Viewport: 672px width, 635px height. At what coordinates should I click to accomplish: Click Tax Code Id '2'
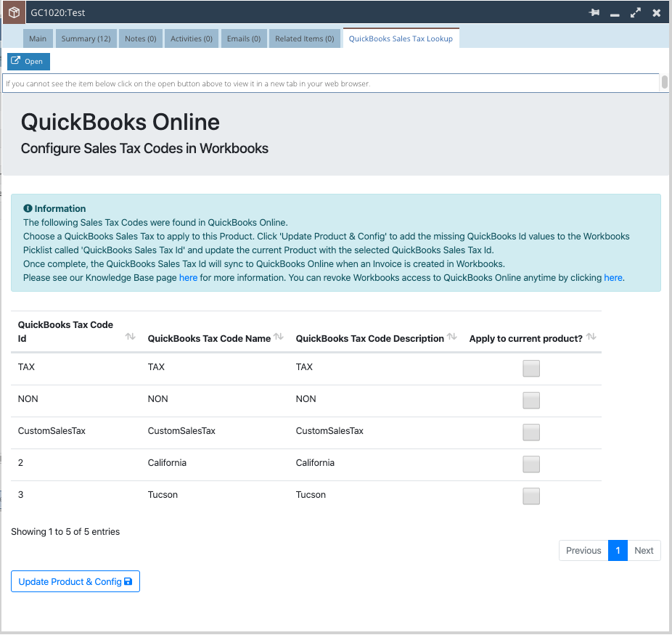click(x=20, y=463)
